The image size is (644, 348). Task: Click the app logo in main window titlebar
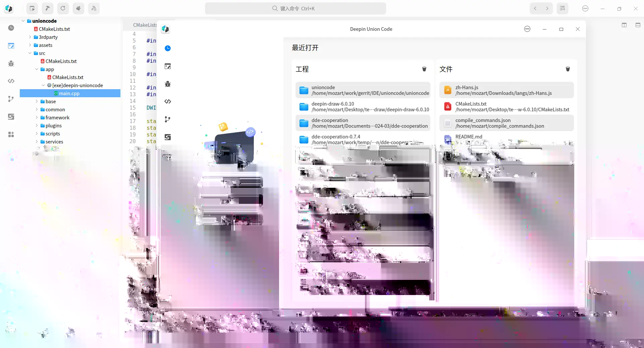(x=9, y=8)
